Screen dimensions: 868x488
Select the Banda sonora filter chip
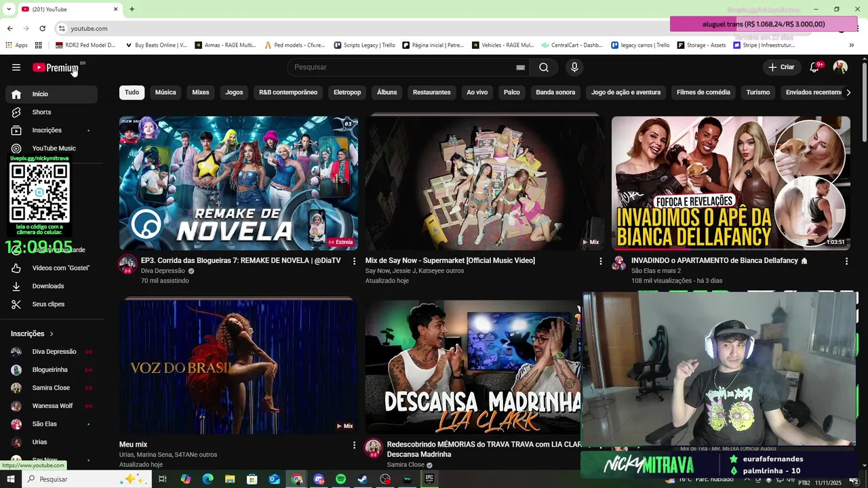tap(555, 92)
